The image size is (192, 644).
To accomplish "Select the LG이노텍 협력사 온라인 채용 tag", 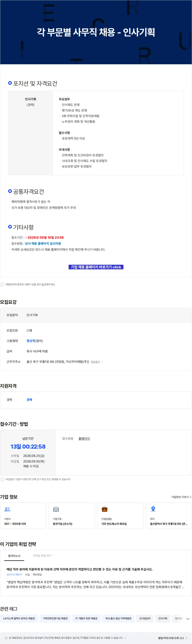I will (19, 618).
